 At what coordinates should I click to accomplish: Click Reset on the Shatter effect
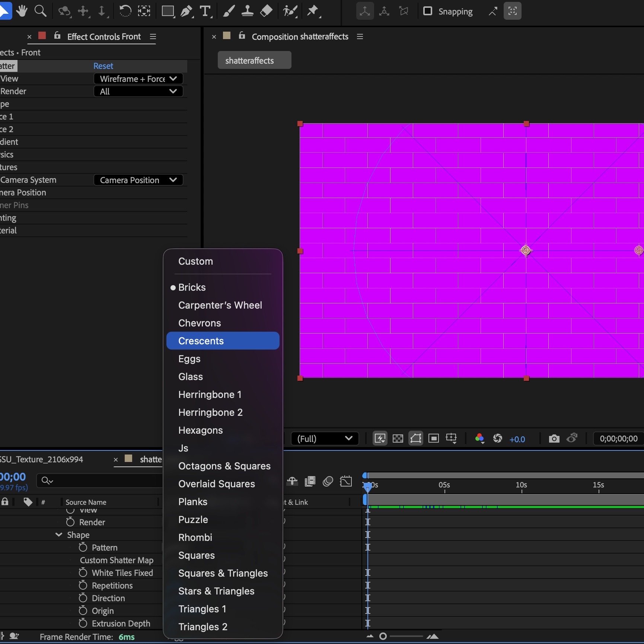coord(103,66)
